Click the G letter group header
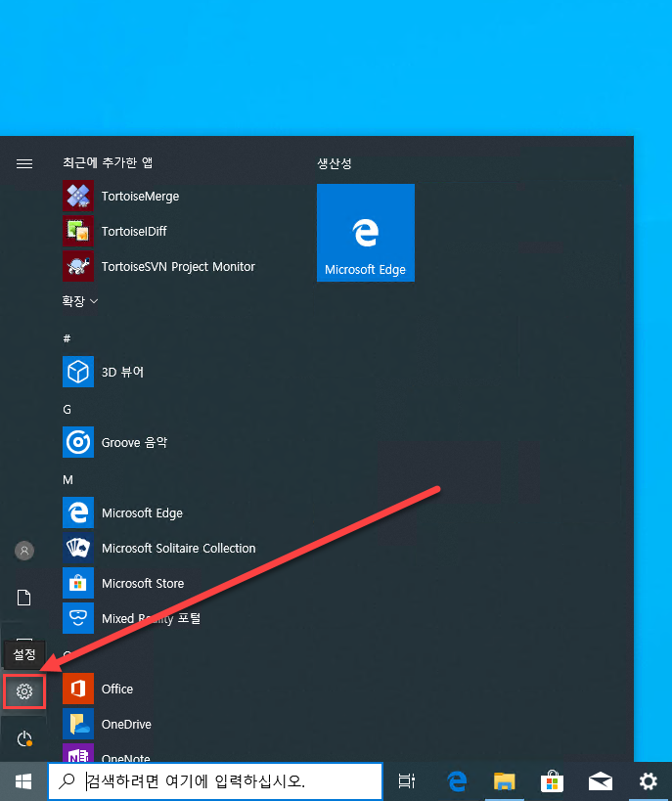 click(67, 409)
